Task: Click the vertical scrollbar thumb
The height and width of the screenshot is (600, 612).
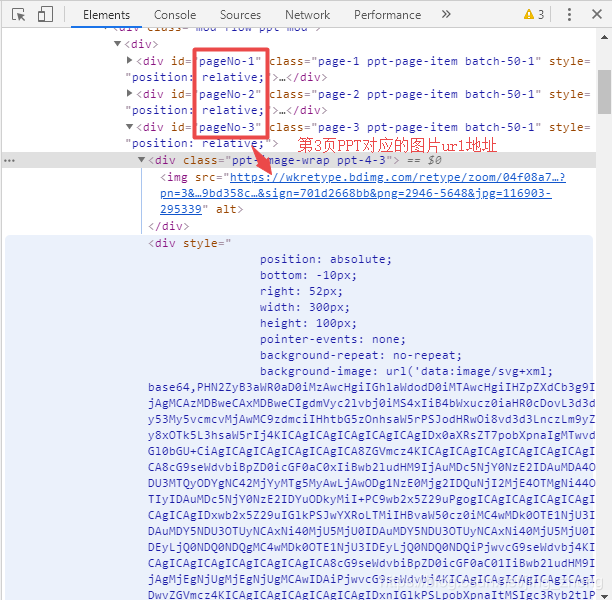Action: 604,92
